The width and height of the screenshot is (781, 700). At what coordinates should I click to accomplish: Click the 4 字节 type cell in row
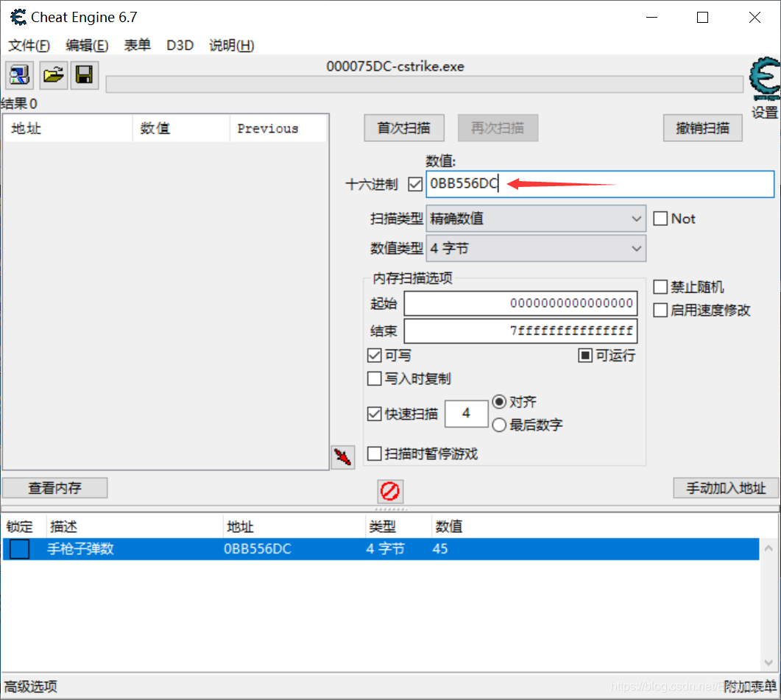[x=386, y=549]
